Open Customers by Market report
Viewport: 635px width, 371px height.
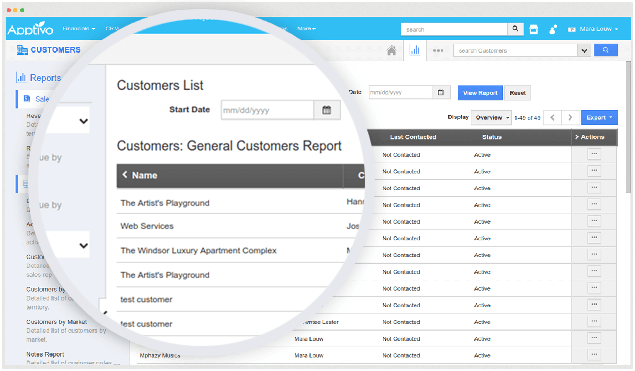(x=57, y=322)
